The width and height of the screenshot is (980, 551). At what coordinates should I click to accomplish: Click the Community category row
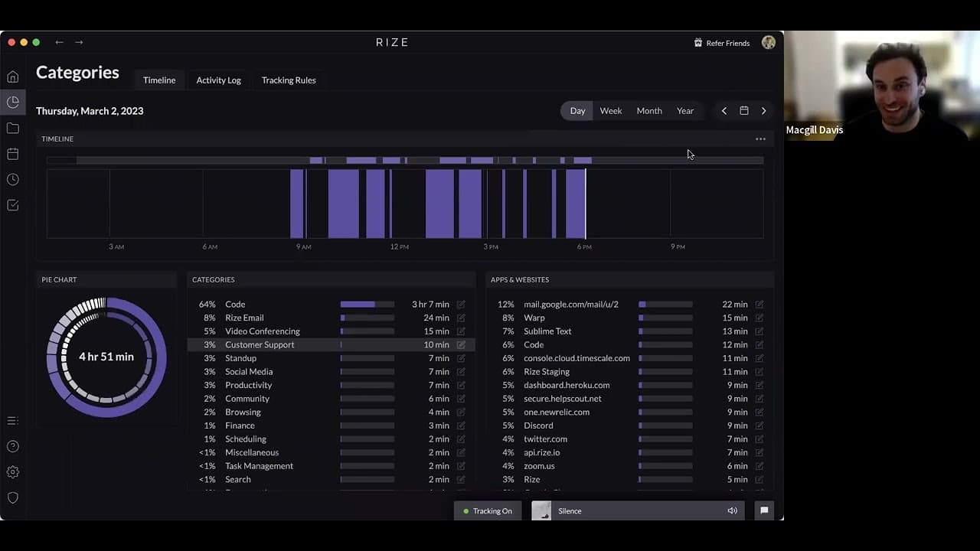331,399
